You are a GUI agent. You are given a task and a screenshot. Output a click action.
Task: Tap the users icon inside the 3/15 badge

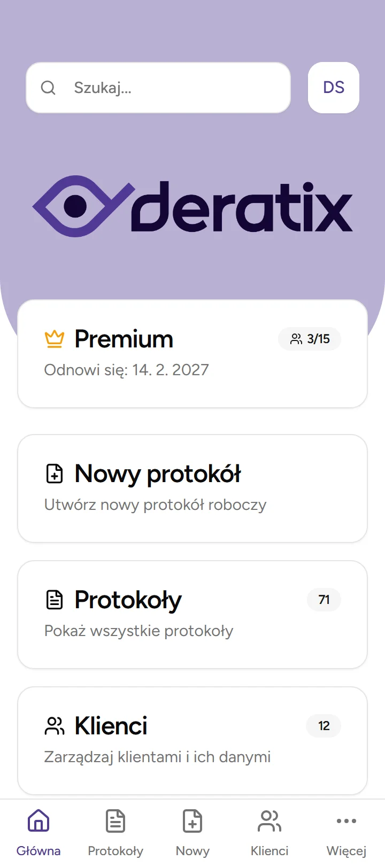297,338
